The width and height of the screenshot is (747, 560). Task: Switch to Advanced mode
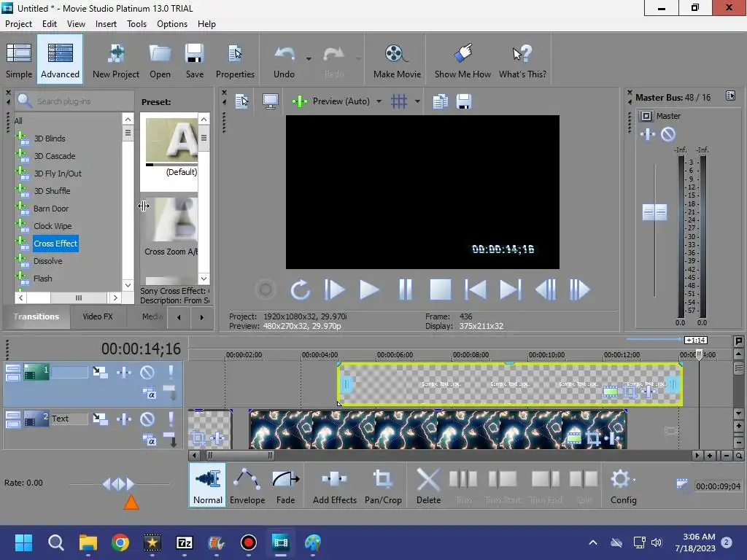[60, 60]
